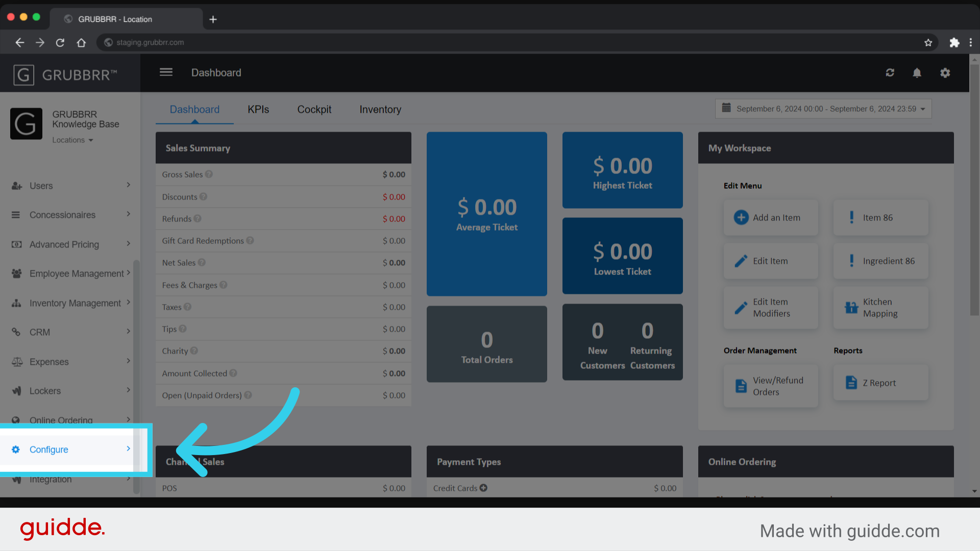Expand the Employee Management menu
980x551 pixels.
tap(70, 273)
